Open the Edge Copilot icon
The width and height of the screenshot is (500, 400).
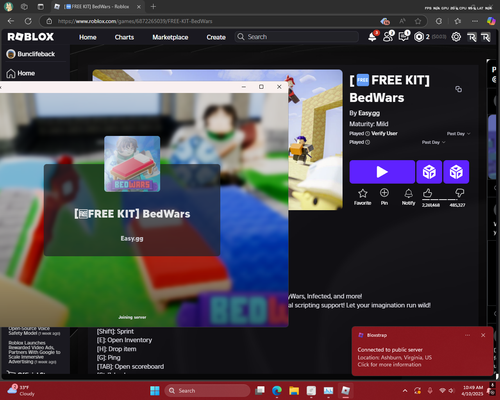coord(491,21)
